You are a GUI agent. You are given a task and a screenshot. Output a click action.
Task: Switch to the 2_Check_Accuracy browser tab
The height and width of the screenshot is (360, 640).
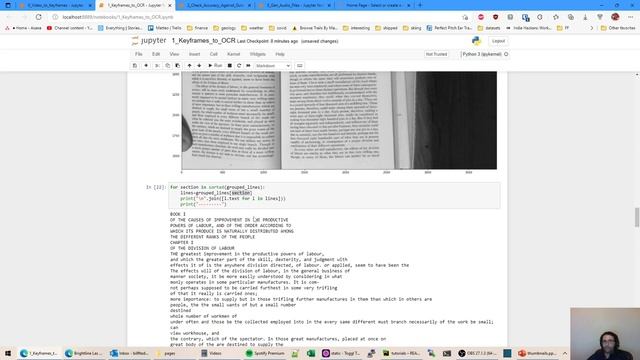[215, 5]
